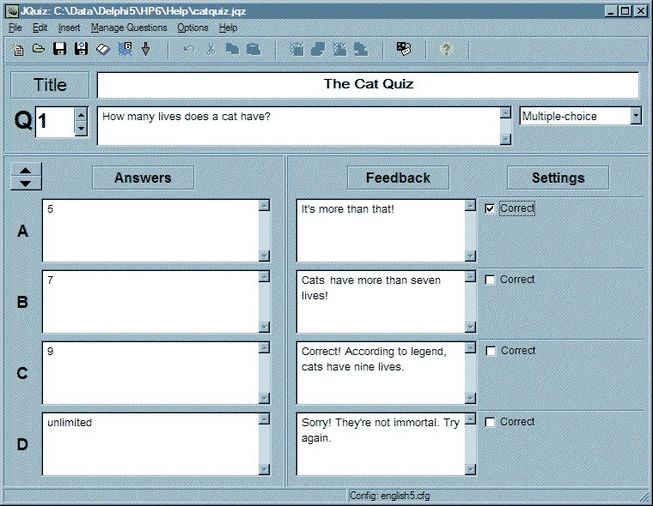
Task: Open the Edit menu
Action: click(x=40, y=28)
